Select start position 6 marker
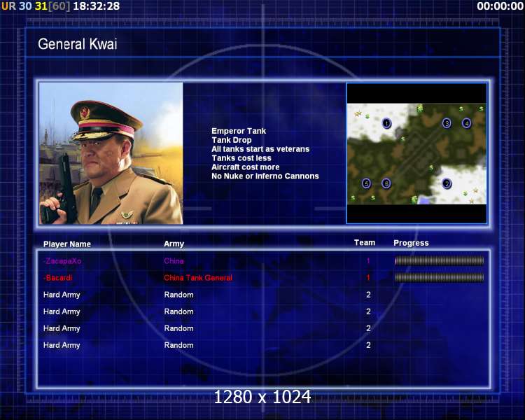 click(386, 183)
